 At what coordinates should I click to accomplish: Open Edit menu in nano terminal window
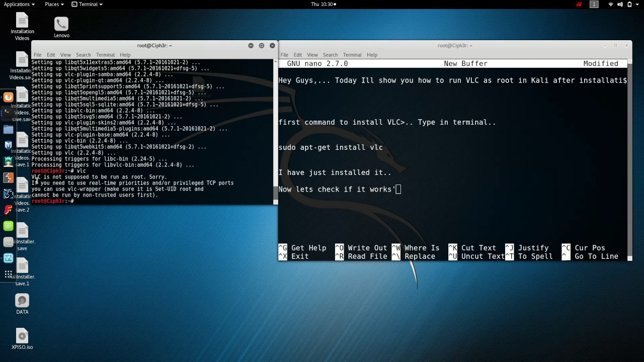click(x=298, y=55)
